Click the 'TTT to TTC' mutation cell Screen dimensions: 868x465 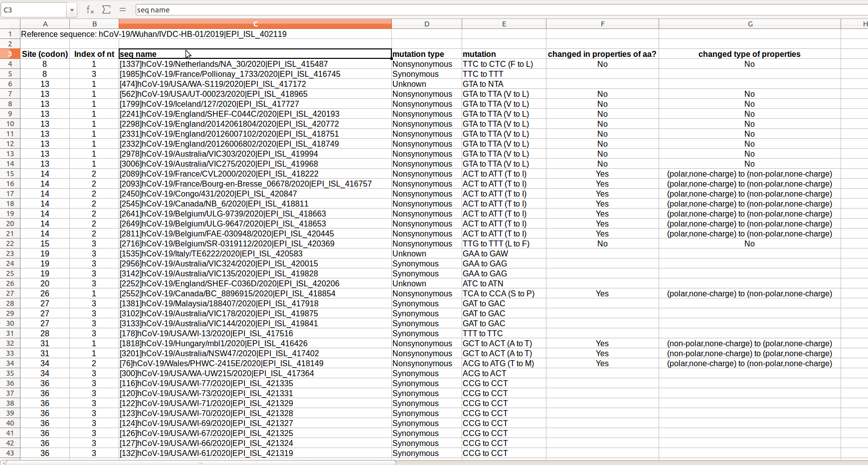(504, 333)
